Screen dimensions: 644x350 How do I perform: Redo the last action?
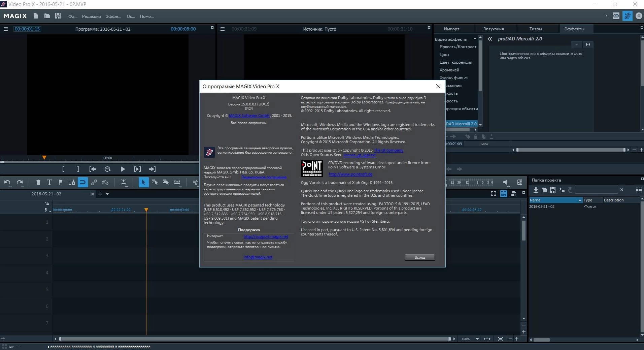tap(20, 182)
